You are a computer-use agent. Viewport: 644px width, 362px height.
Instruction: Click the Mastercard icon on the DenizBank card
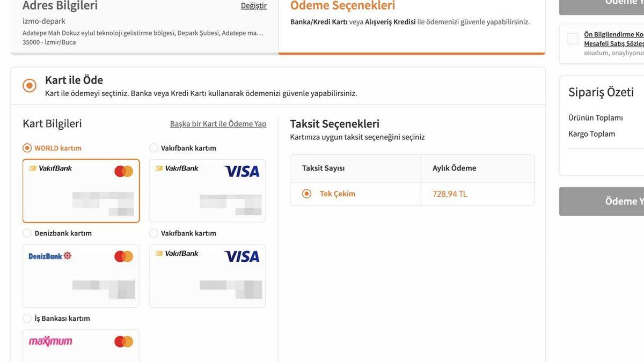click(x=123, y=256)
